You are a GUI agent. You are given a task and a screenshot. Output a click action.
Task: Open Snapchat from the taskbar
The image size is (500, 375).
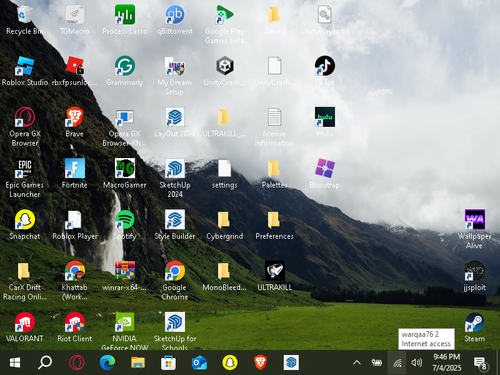click(230, 362)
